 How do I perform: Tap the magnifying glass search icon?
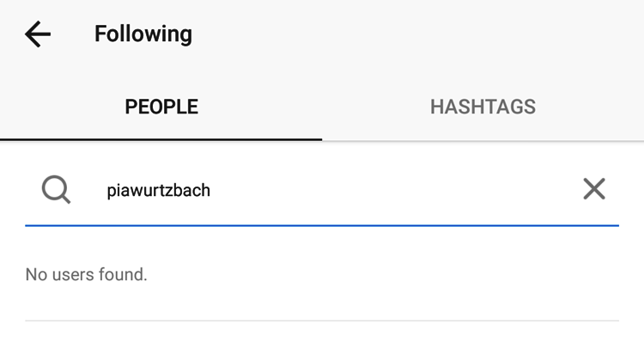57,189
